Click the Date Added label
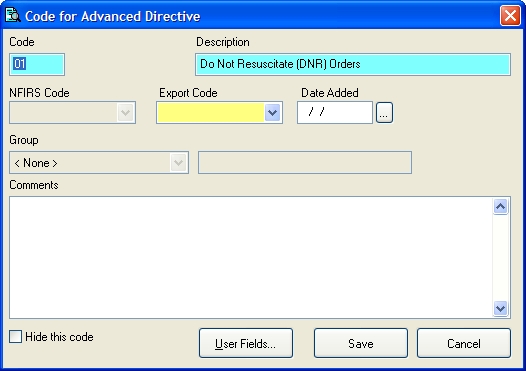Viewport: 526px width, 371px height. tap(330, 93)
